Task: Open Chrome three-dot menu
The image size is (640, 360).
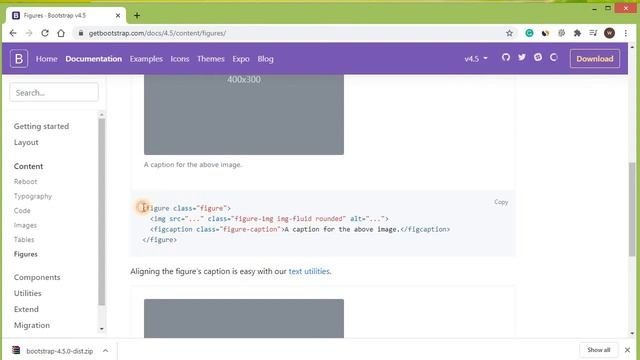Action: (625, 33)
